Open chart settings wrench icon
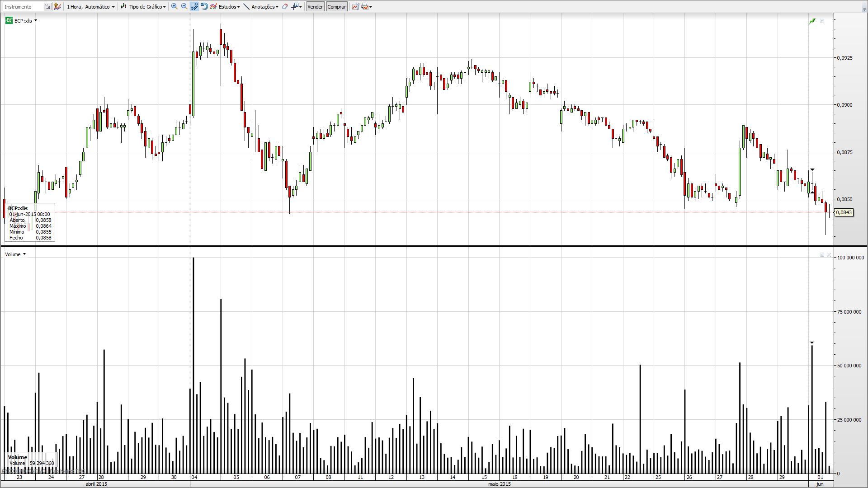 click(355, 6)
